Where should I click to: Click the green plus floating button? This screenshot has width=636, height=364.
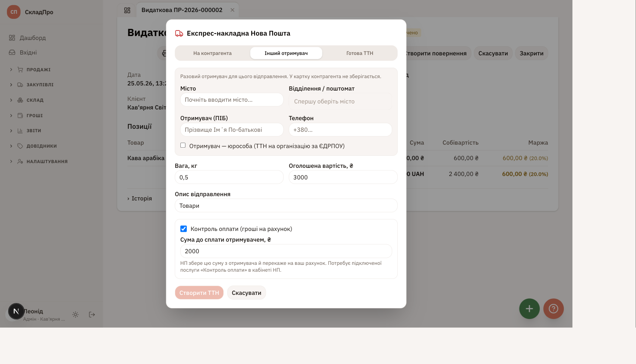coord(529,309)
